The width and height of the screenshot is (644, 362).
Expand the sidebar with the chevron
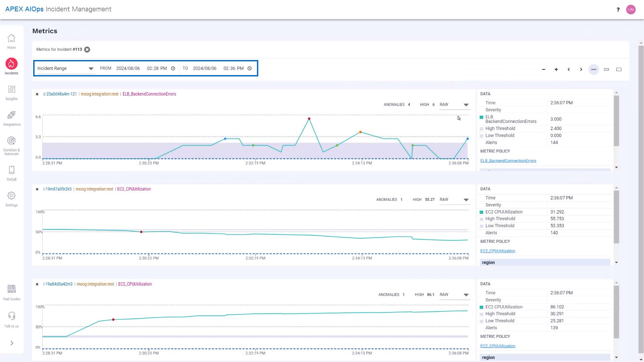pos(12,343)
